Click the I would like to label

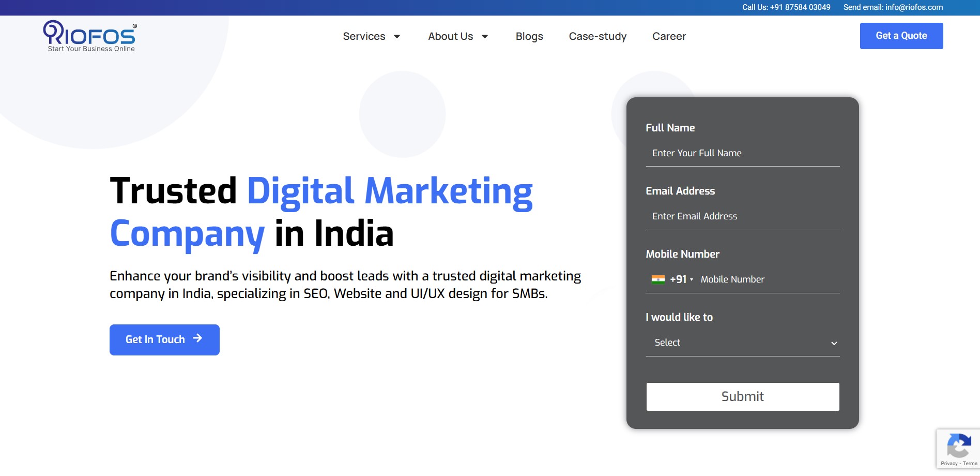point(679,317)
